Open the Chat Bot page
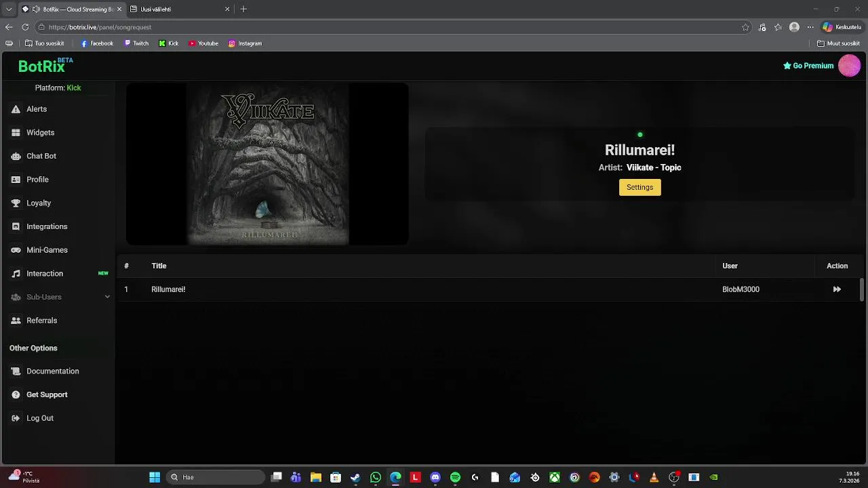The height and width of the screenshot is (488, 868). coord(41,156)
